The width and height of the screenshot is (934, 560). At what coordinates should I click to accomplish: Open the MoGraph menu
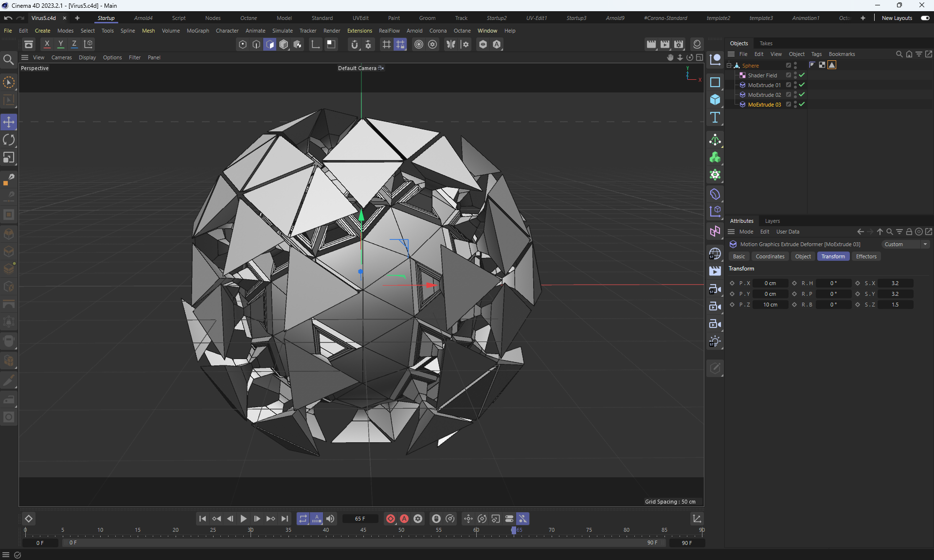pos(198,31)
